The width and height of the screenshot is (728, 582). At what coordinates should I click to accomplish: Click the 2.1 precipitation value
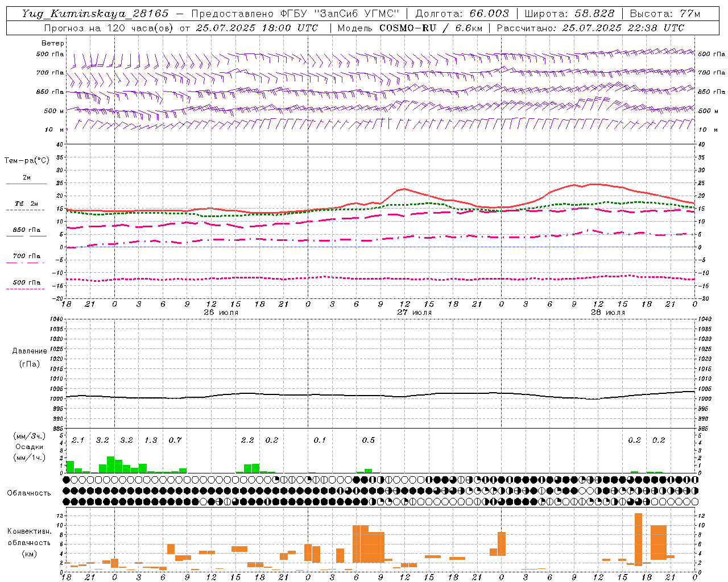[78, 440]
